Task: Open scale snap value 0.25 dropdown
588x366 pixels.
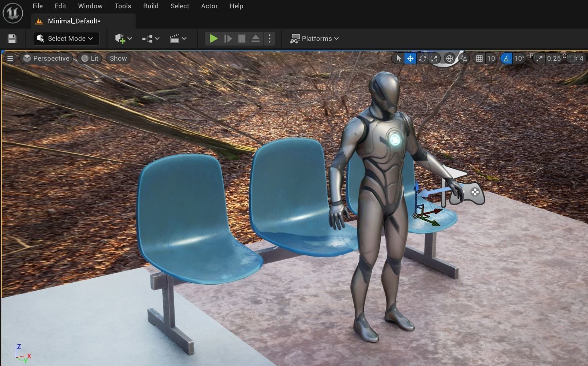Action: click(x=553, y=58)
